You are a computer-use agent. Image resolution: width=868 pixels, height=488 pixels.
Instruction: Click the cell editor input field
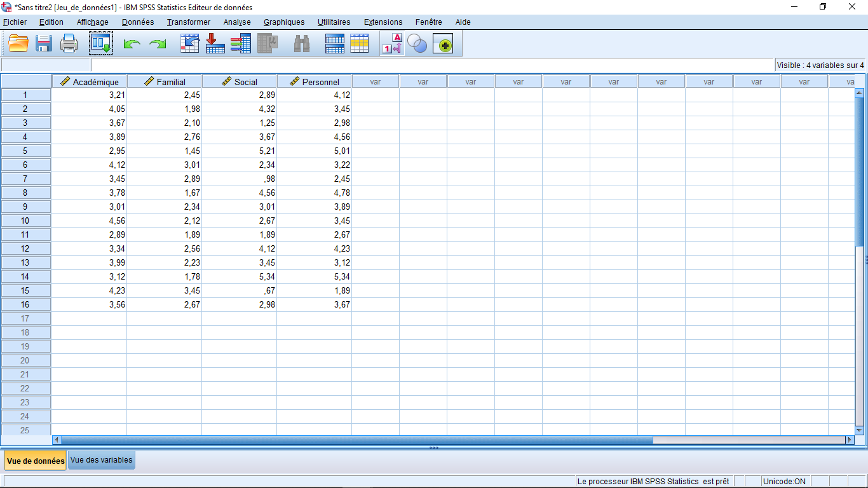pyautogui.click(x=433, y=65)
